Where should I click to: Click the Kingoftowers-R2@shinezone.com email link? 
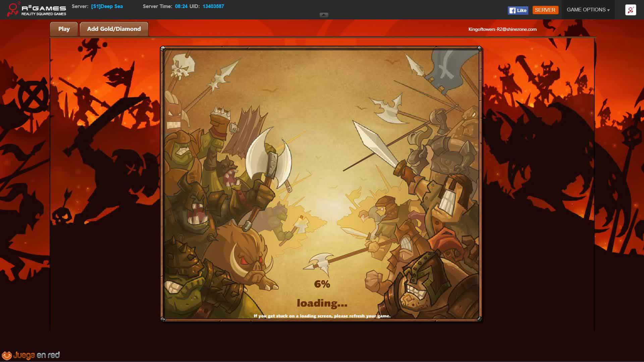(x=502, y=29)
